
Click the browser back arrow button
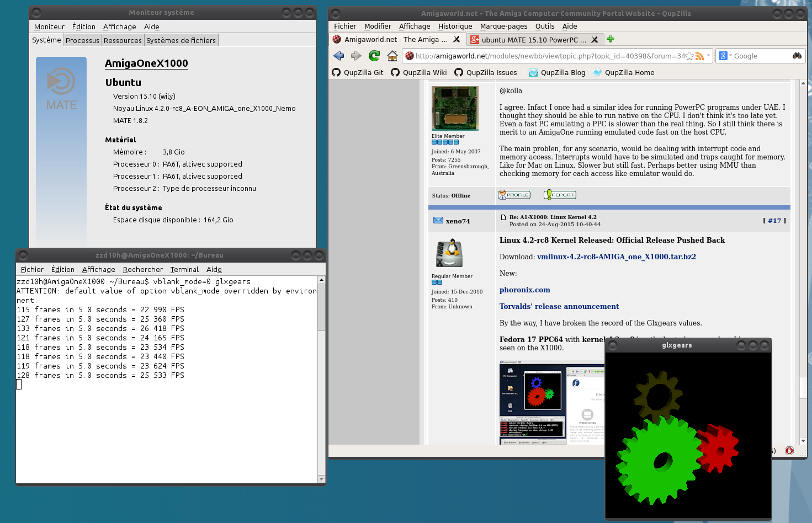(339, 56)
